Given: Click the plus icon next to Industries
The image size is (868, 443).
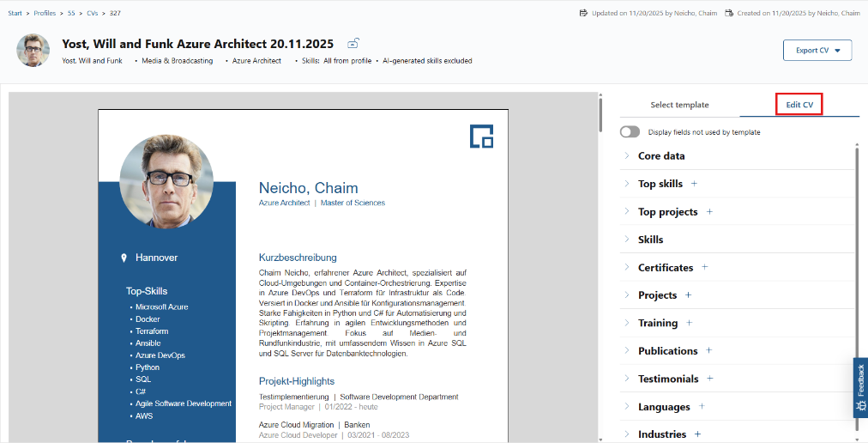Looking at the screenshot, I should [x=697, y=434].
